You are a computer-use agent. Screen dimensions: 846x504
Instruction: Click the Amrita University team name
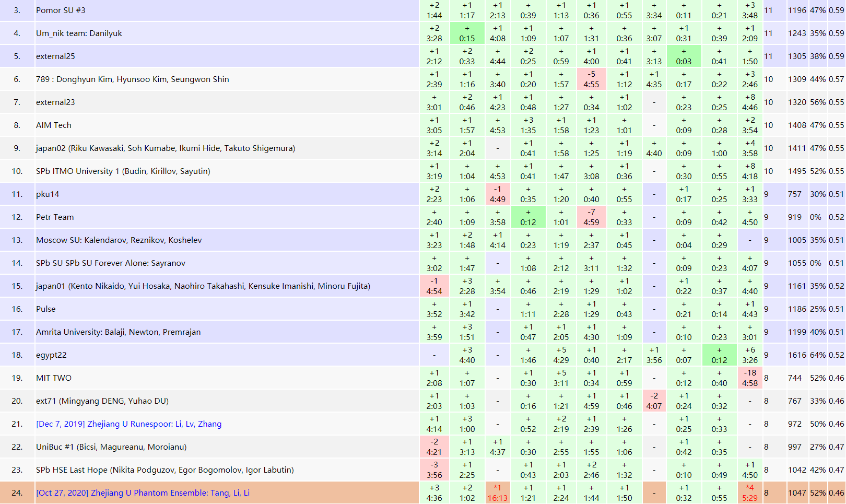pyautogui.click(x=118, y=332)
